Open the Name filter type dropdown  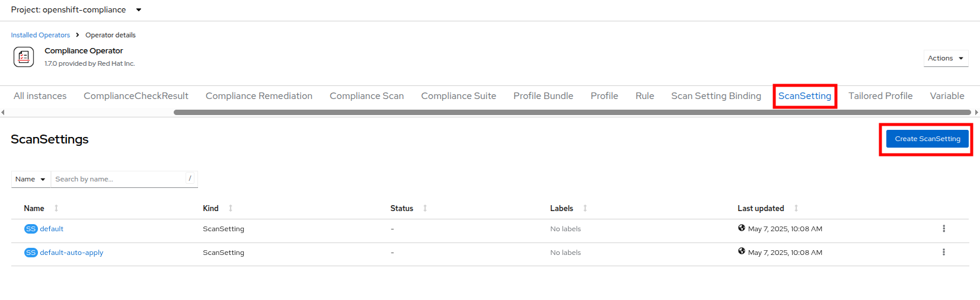click(30, 179)
